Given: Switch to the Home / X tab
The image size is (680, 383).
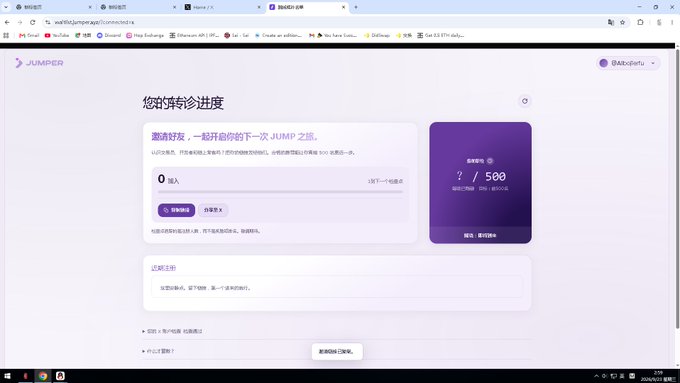Looking at the screenshot, I should pos(221,7).
